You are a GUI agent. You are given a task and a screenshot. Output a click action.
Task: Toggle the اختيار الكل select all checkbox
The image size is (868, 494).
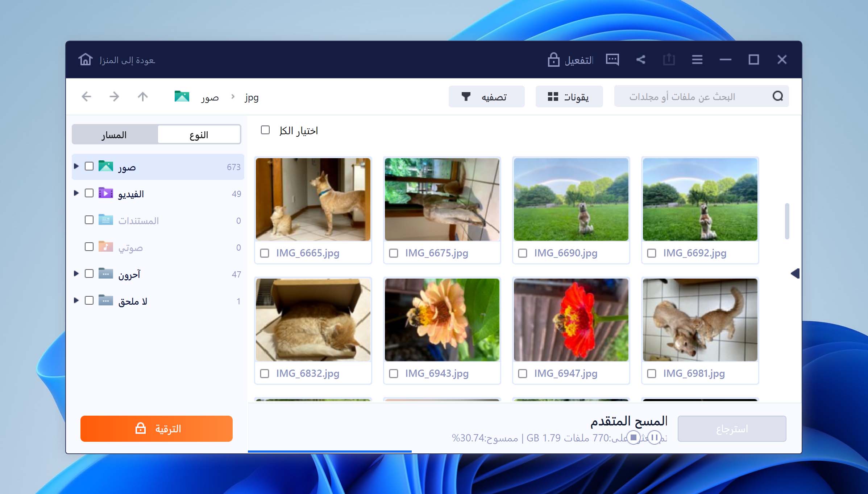(265, 130)
